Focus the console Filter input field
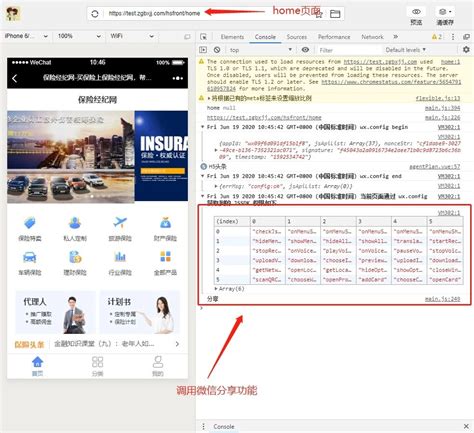This screenshot has width=474, height=433. point(348,50)
